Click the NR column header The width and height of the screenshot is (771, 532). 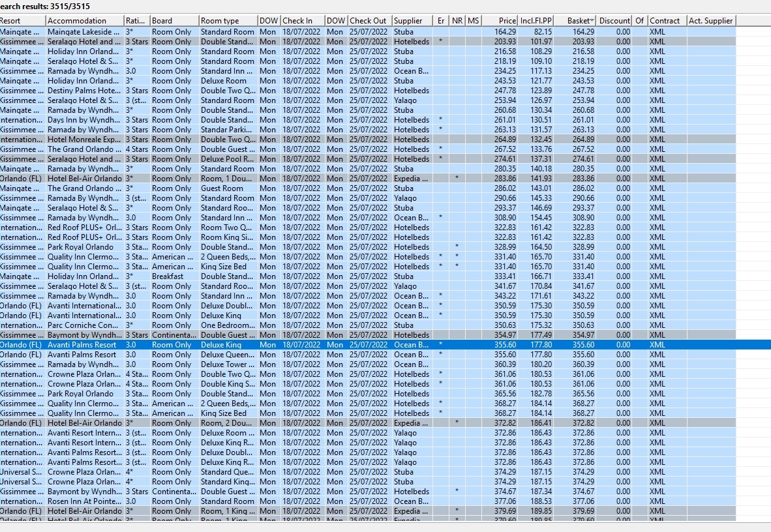click(457, 21)
